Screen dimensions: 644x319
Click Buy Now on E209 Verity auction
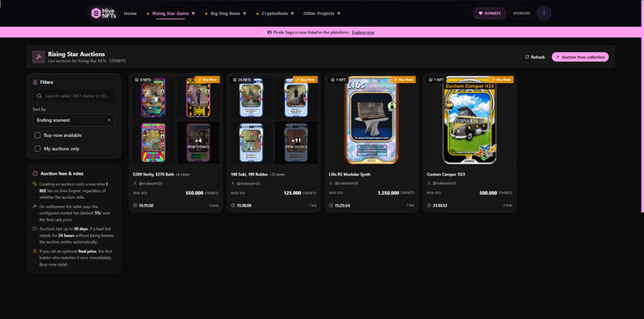click(x=207, y=80)
